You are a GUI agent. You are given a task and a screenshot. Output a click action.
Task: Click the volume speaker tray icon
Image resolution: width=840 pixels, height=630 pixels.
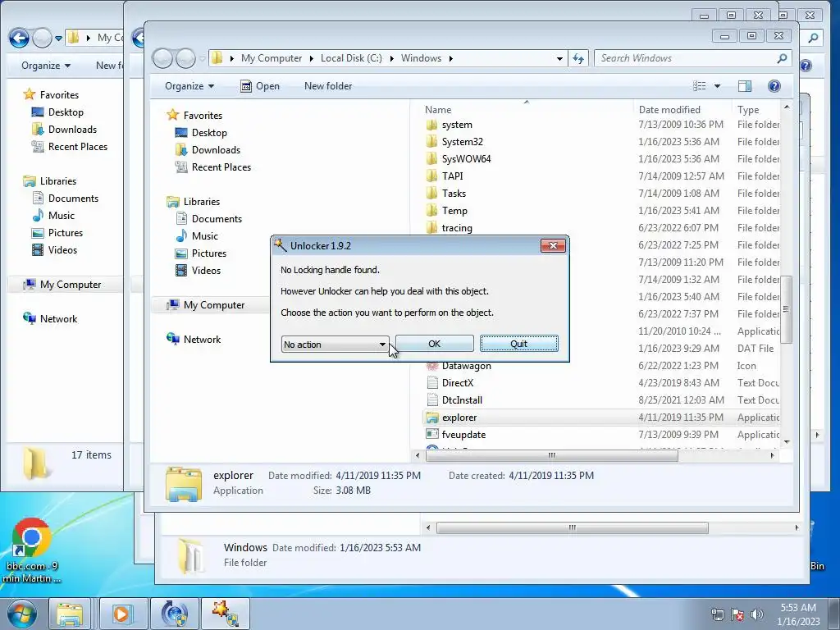(757, 614)
